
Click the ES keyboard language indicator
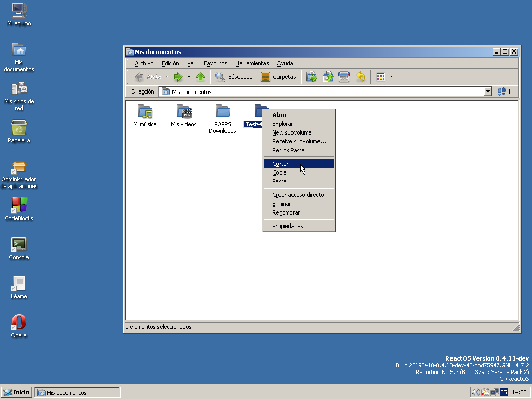pyautogui.click(x=503, y=392)
